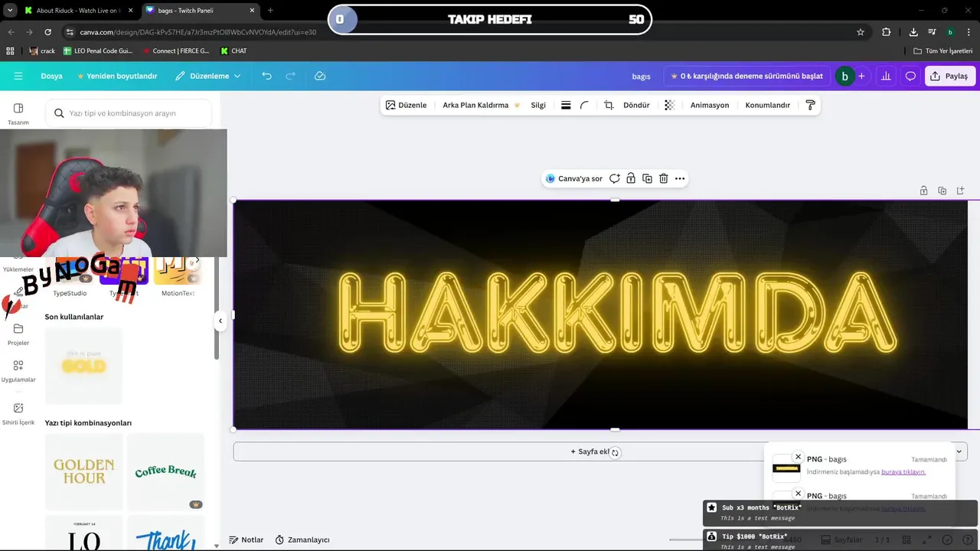Click the first 'buraya tıklayın' download link

pos(903,471)
